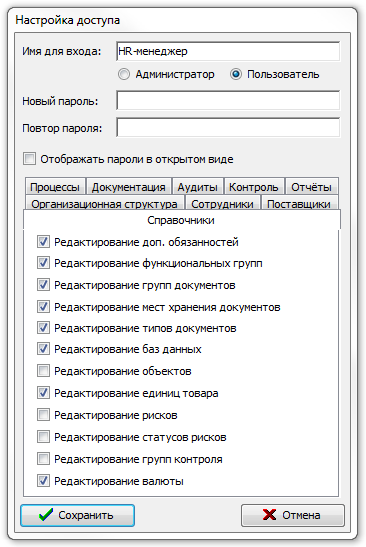The image size is (366, 547).
Task: Open the Отчёты tab
Action: click(311, 187)
